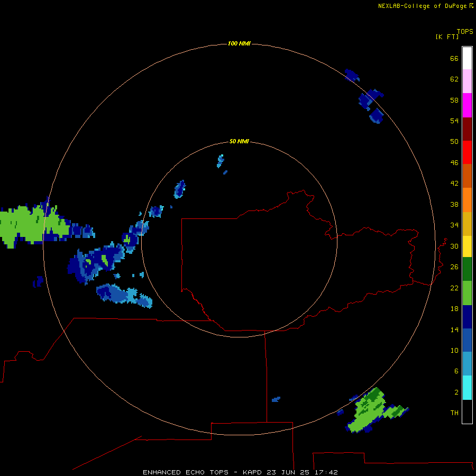Click the 50 NMI range ring label
Viewport: 476px width, 476px height.
tap(239, 141)
